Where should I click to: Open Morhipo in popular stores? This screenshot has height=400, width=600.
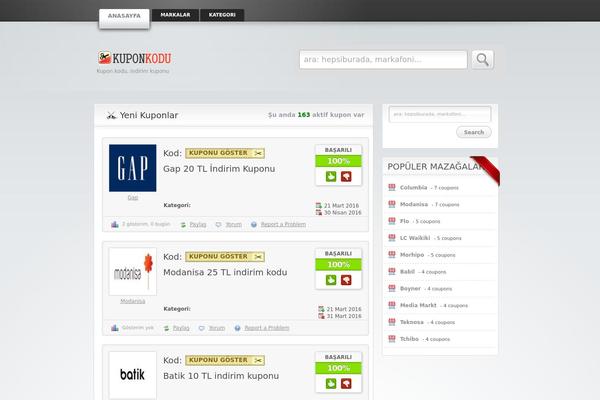click(412, 255)
